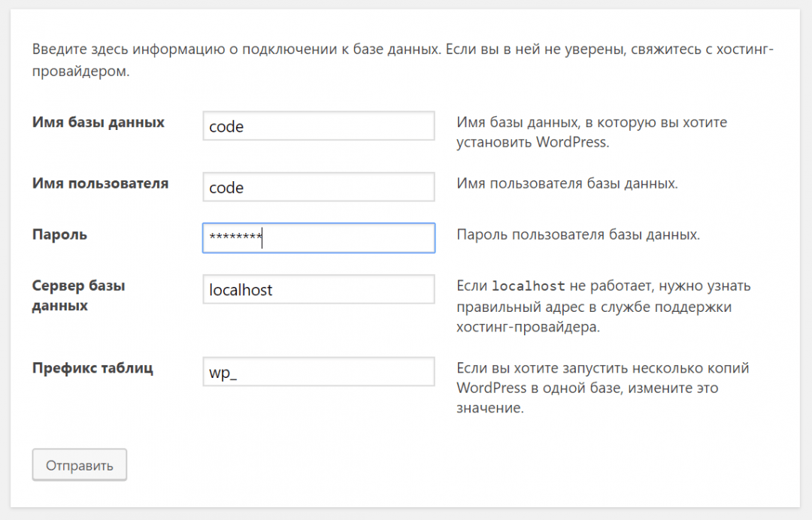
Task: Click the 'Имя пользователя' label
Action: (x=100, y=183)
